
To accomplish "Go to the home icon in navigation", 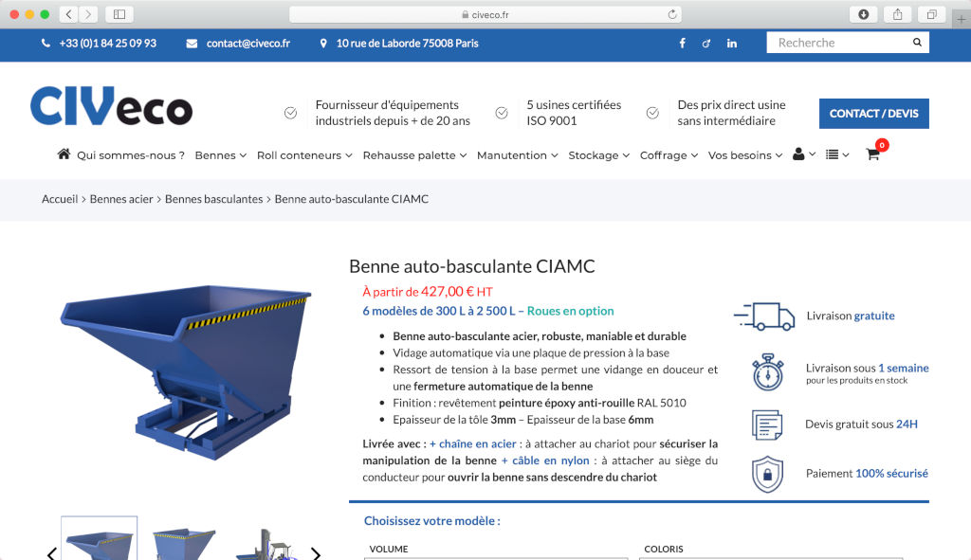I will click(64, 154).
